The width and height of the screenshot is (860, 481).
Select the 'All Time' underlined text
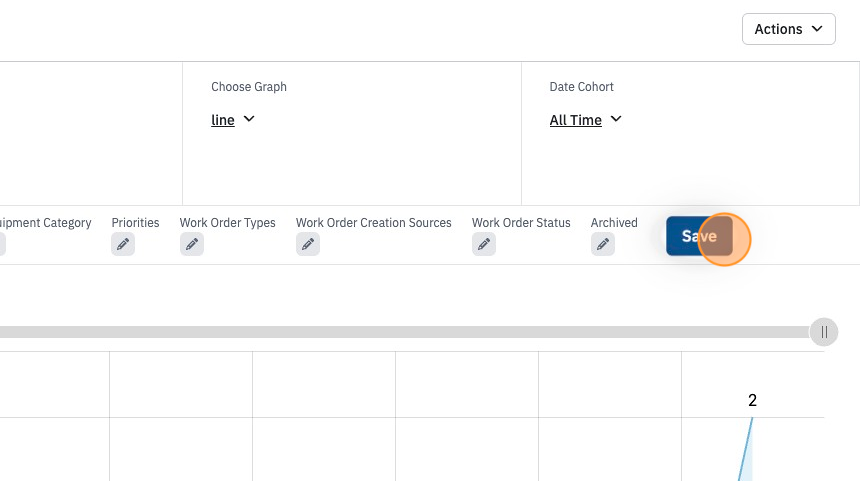tap(575, 120)
